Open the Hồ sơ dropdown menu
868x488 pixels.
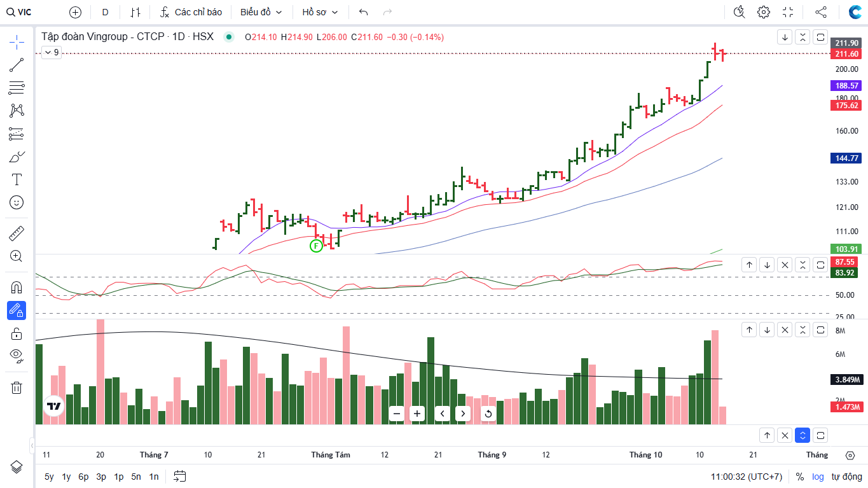[x=320, y=12]
